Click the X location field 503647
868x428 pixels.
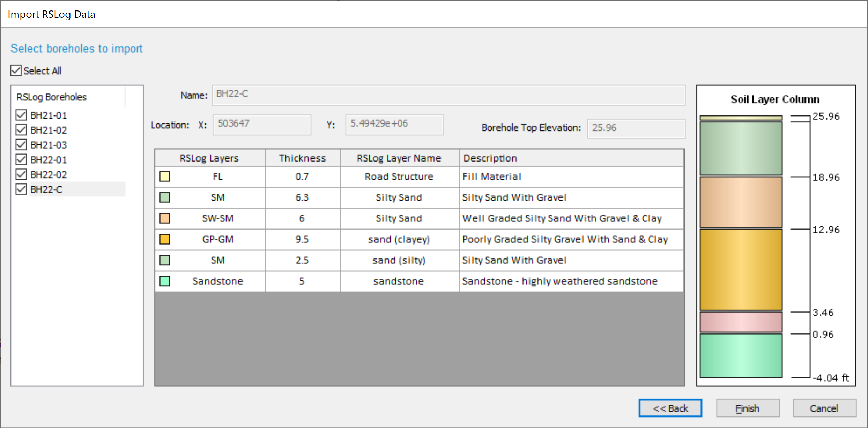262,125
